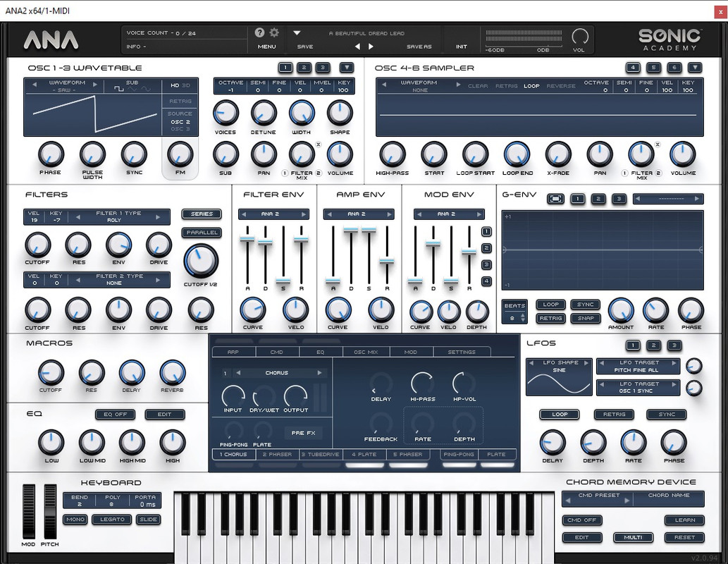The width and height of the screenshot is (728, 564).
Task: Click G-ENV fit-to-view icon
Action: tap(556, 199)
